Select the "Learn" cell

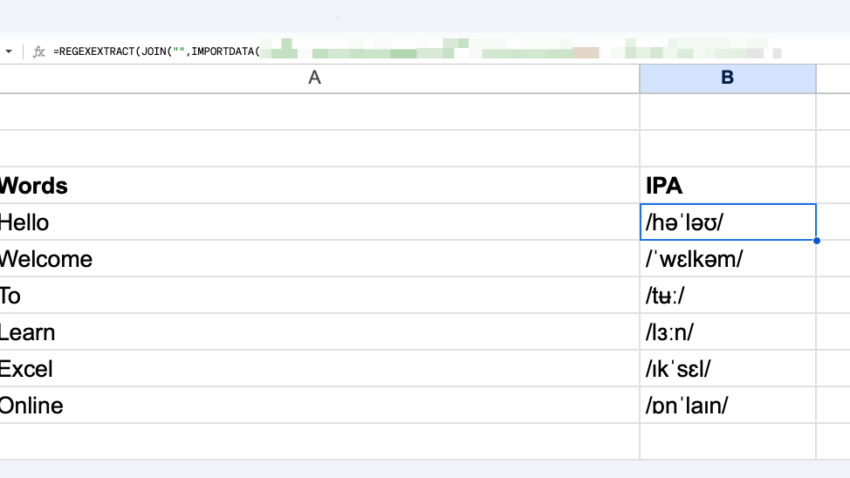(x=300, y=332)
